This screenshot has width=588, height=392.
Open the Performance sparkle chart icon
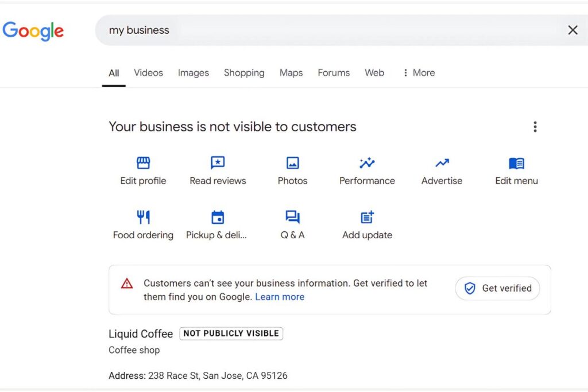[x=367, y=162]
